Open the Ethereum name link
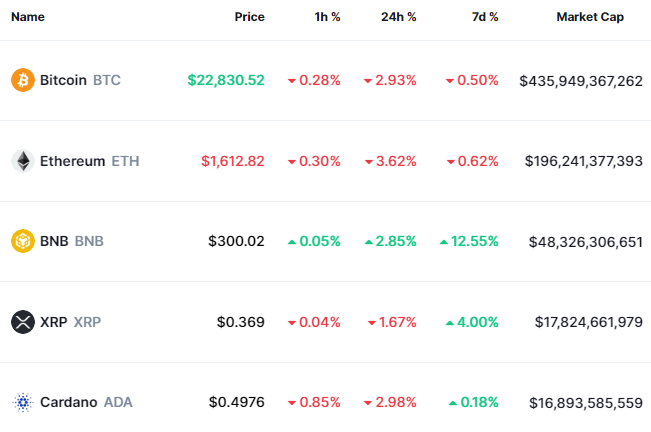This screenshot has height=432, width=651. click(x=72, y=161)
